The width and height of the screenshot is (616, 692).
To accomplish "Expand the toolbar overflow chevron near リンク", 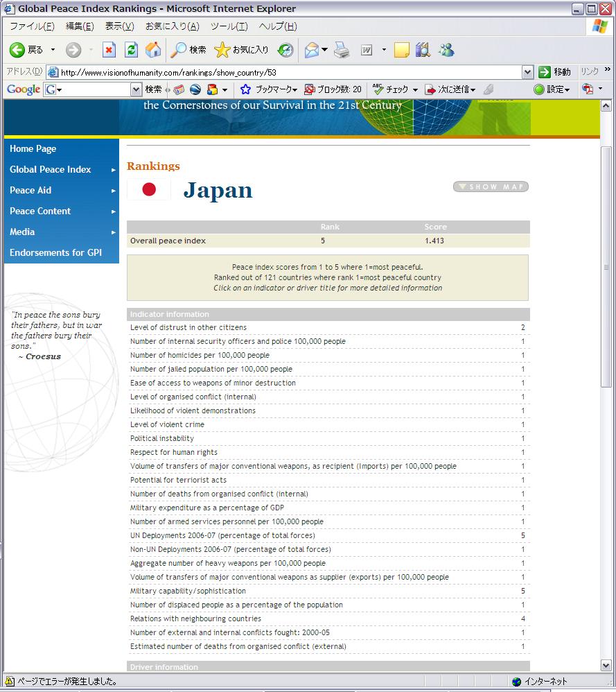I will click(608, 69).
